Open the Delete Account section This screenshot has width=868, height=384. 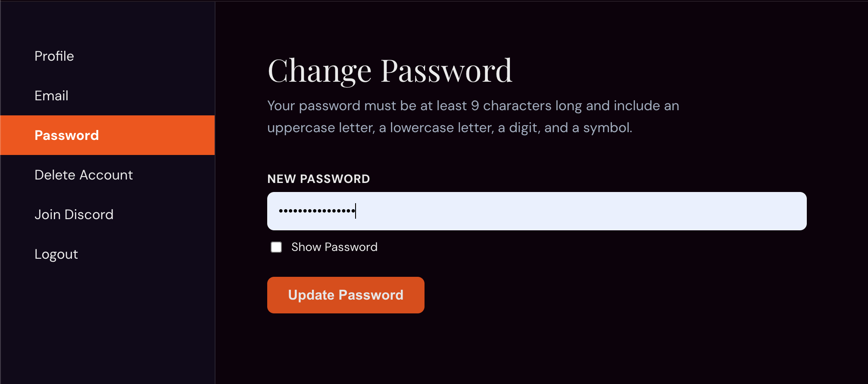[84, 175]
